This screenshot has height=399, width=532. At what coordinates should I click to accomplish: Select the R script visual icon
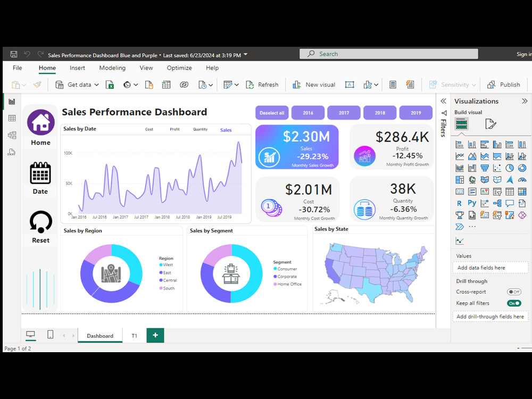[x=460, y=203]
